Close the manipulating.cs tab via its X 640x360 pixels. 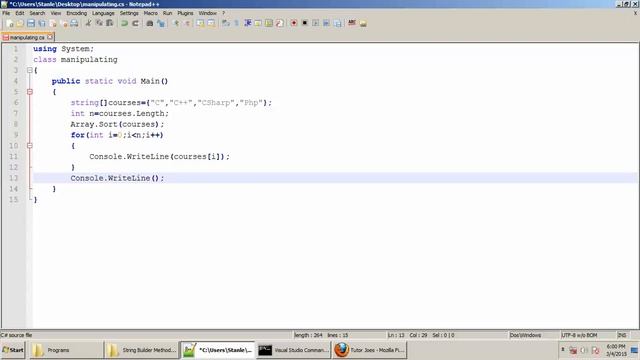[50, 37]
